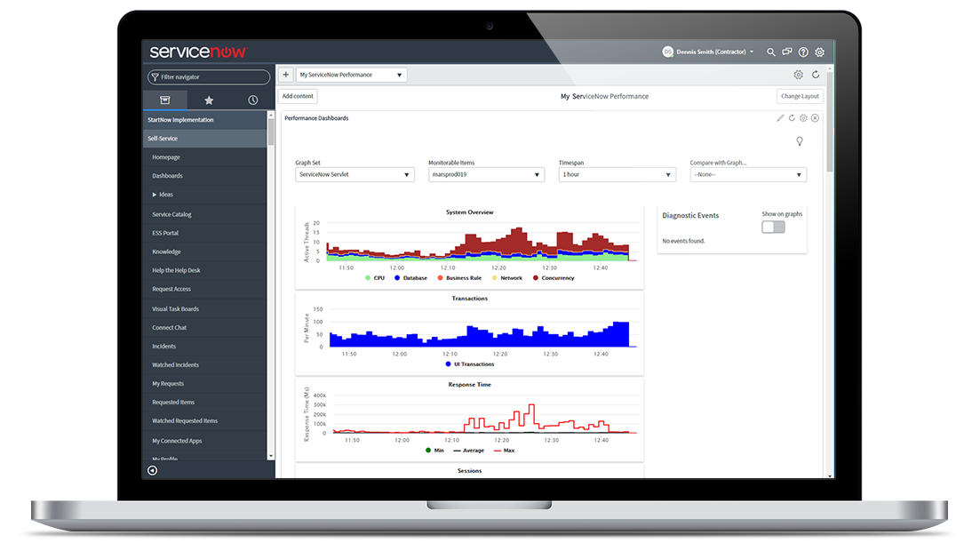The width and height of the screenshot is (980, 551).
Task: Click the Change Layout button
Action: [799, 96]
